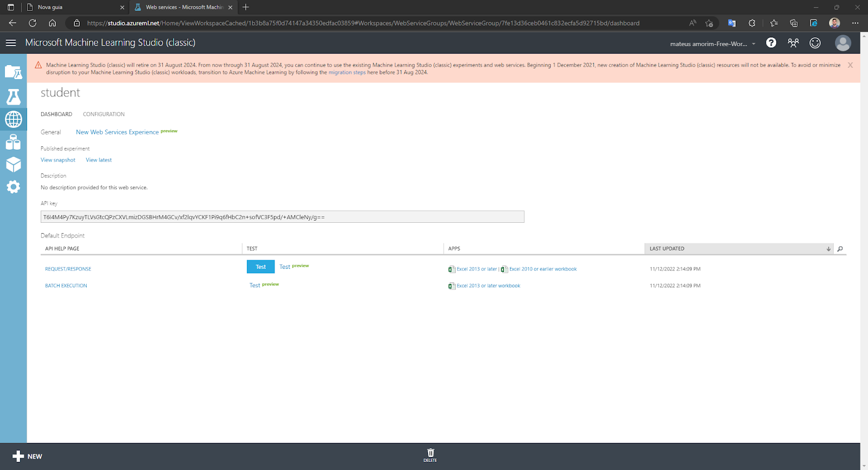Expand the workspace selector dropdown
868x470 pixels.
click(754, 44)
